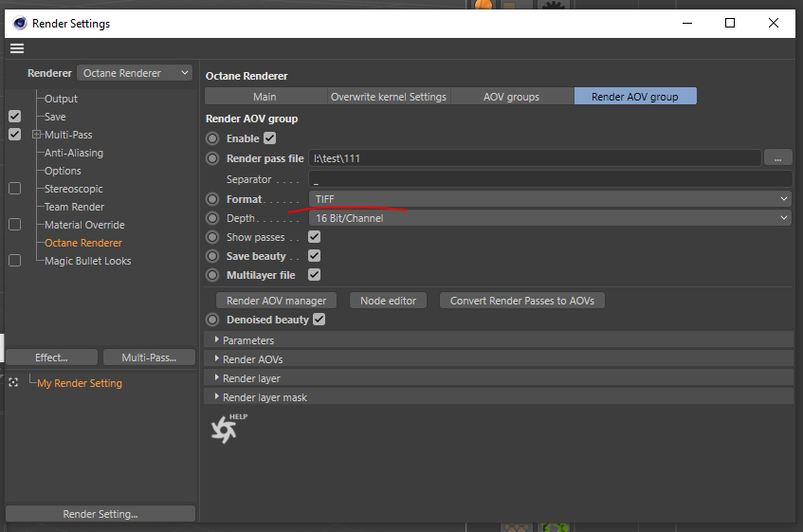Switch to the Main tab
This screenshot has height=532, width=803.
(265, 97)
